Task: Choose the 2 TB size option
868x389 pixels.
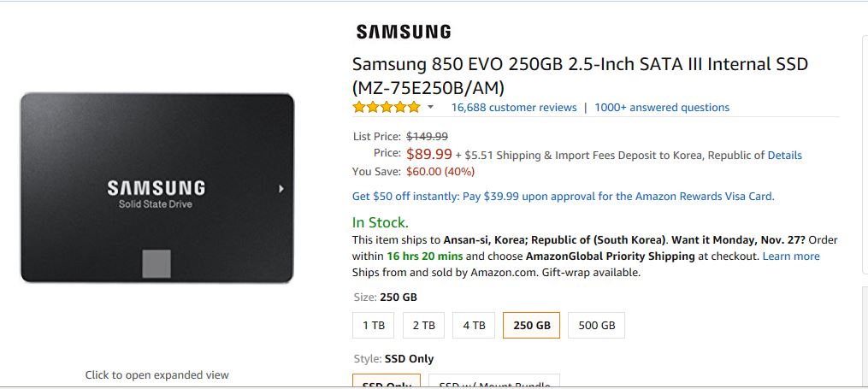Action: tap(423, 326)
